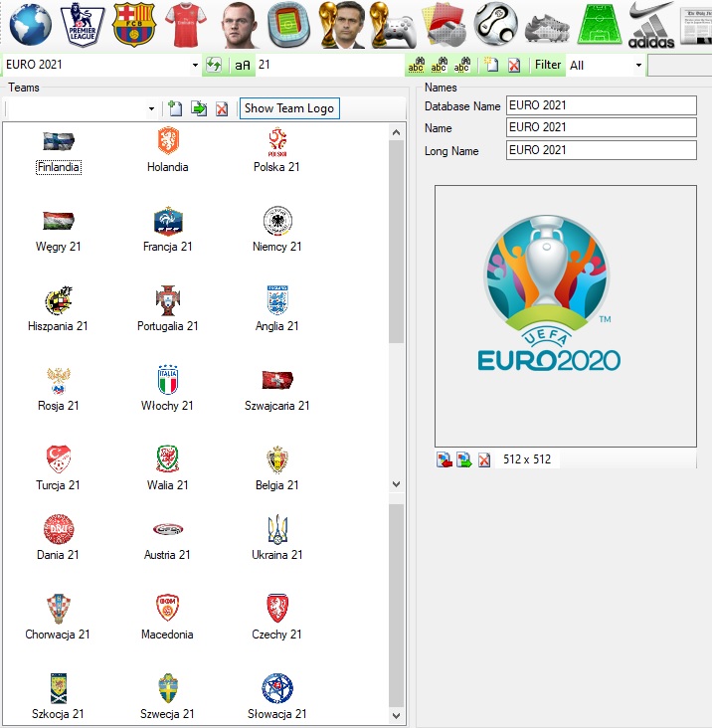Click the Database Name field
712x728 pixels.
(601, 105)
